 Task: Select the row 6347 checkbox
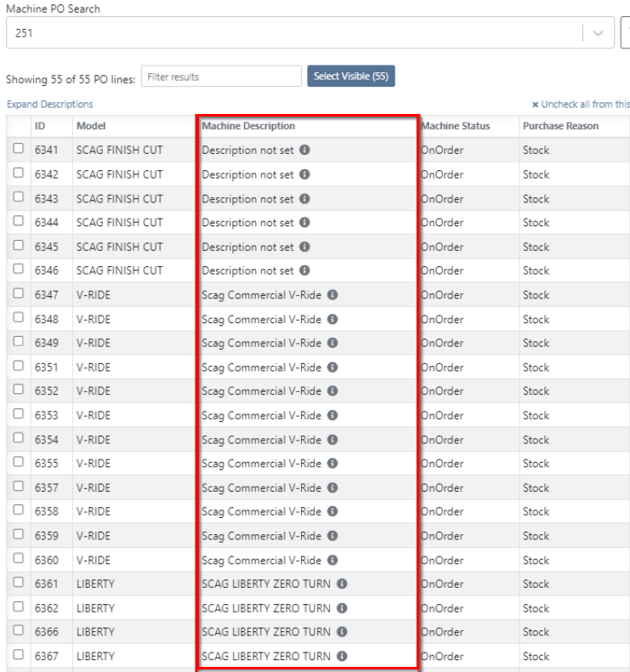coord(19,293)
